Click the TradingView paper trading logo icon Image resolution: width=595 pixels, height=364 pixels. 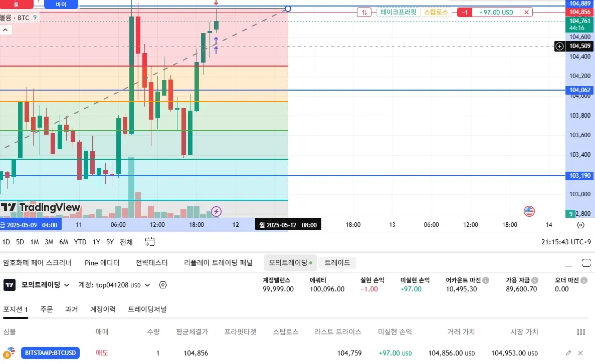(x=10, y=285)
